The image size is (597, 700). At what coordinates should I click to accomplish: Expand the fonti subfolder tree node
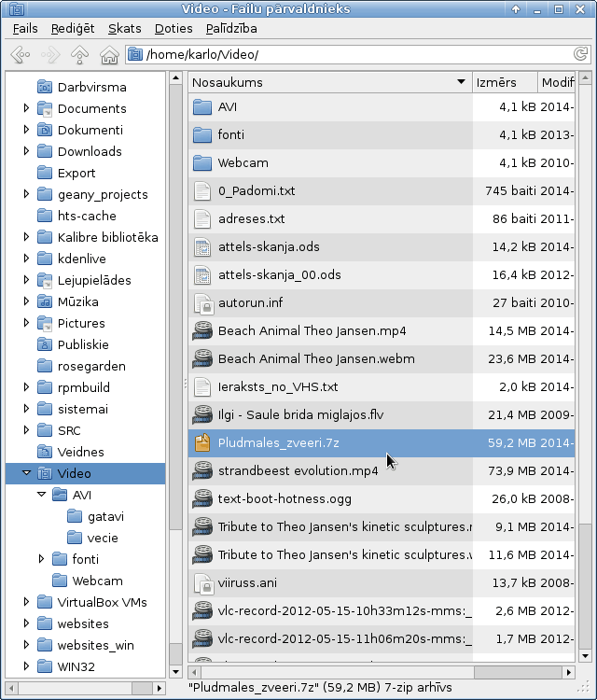[41, 559]
